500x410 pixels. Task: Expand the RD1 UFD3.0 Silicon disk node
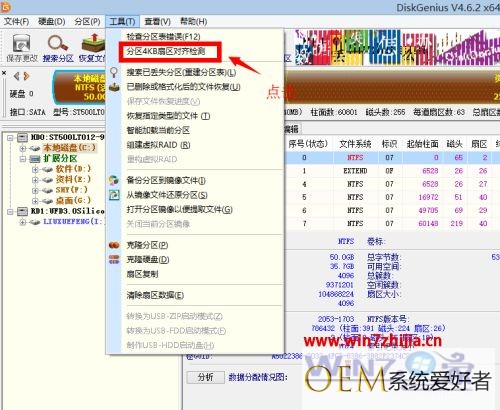click(11, 211)
